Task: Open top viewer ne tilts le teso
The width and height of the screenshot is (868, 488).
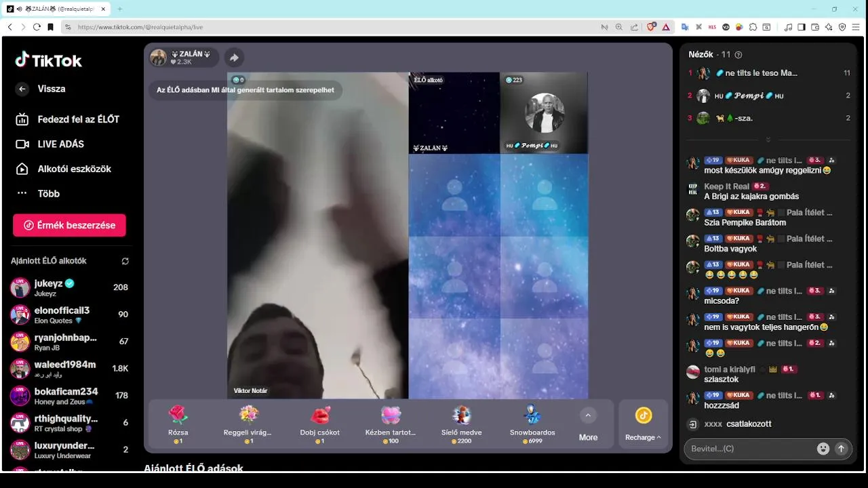Action: pos(769,73)
